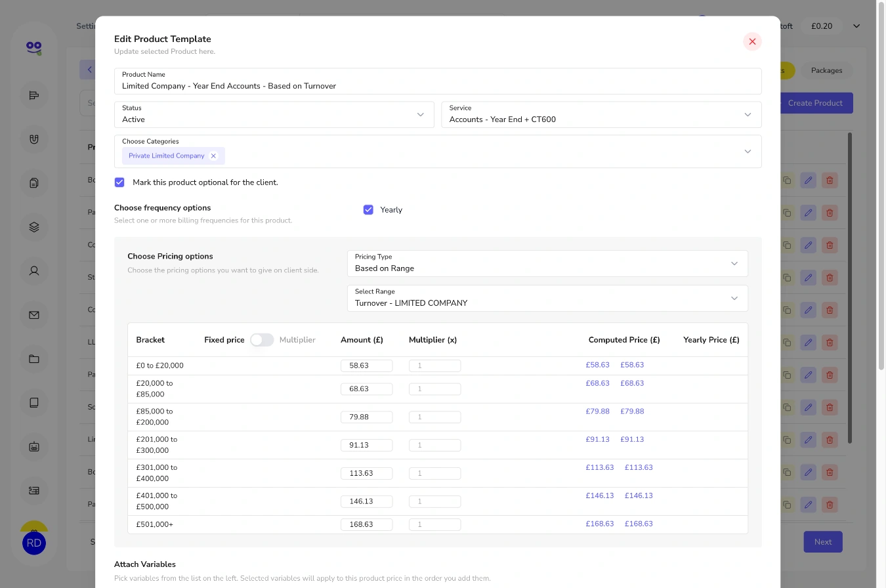Image resolution: width=886 pixels, height=588 pixels.
Task: Open the documents icon in the sidebar
Action: point(34,183)
